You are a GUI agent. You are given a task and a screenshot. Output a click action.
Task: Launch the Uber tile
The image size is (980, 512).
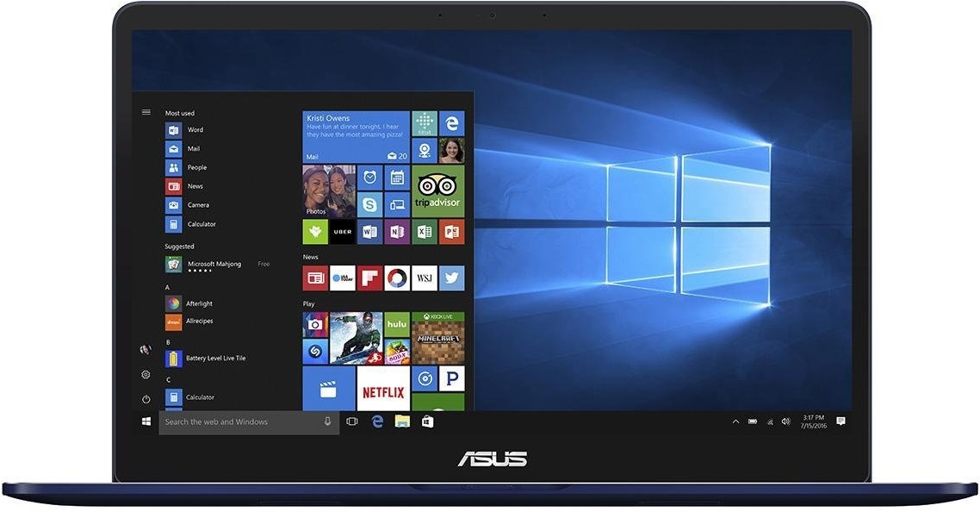[x=343, y=232]
